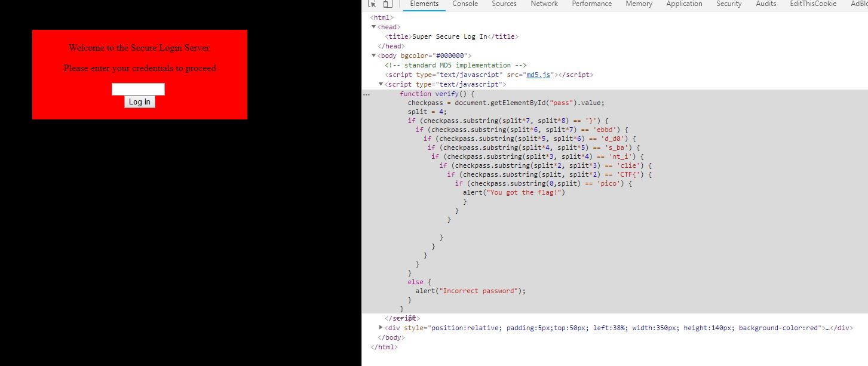Click the line comparing to '}'

coord(508,121)
